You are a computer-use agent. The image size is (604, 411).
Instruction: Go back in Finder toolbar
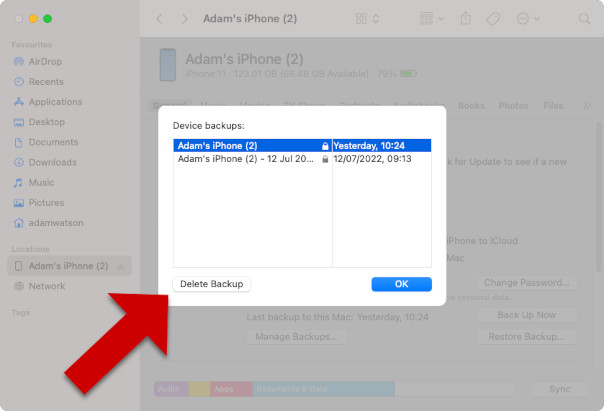159,18
